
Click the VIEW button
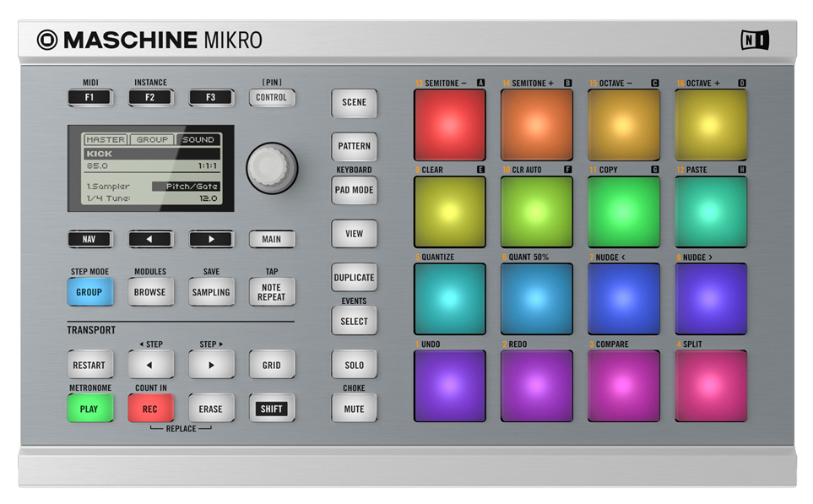[354, 234]
